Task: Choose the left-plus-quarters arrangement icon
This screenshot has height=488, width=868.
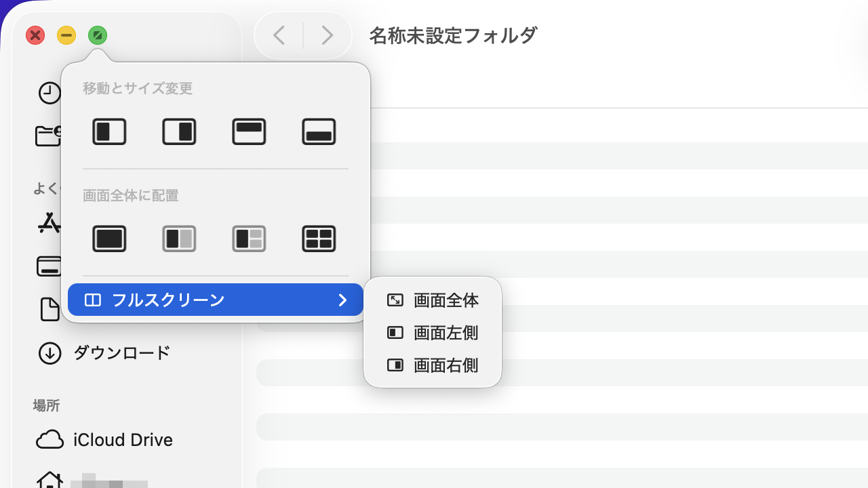Action: (249, 239)
